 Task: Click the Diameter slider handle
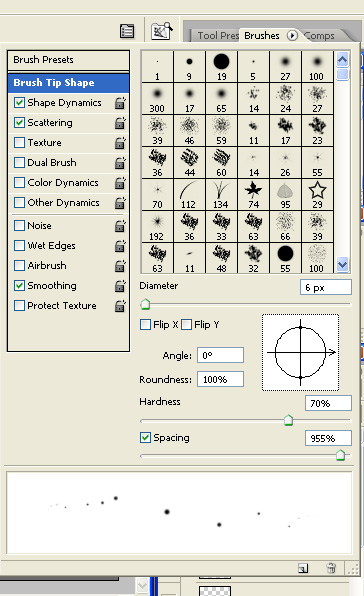pos(145,304)
